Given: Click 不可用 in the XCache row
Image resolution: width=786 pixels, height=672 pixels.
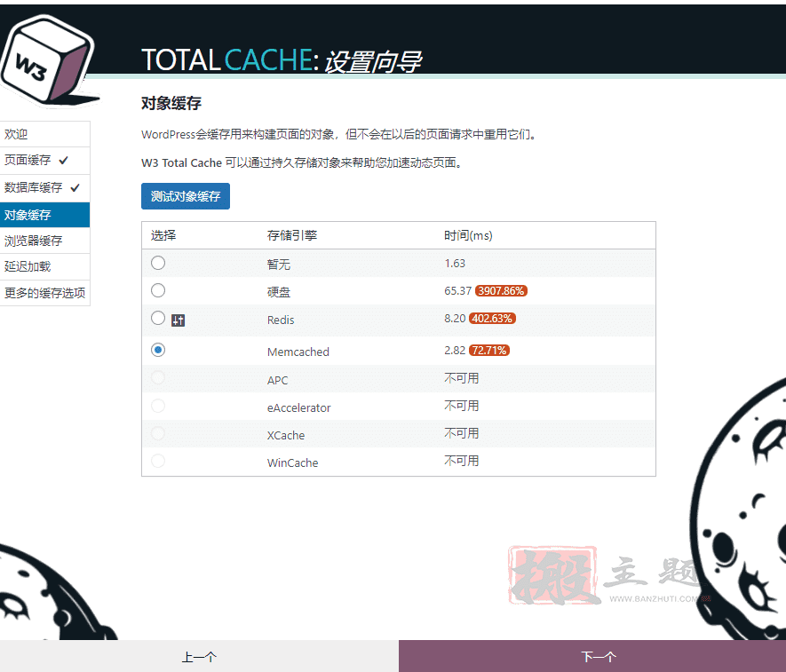Looking at the screenshot, I should 462,433.
